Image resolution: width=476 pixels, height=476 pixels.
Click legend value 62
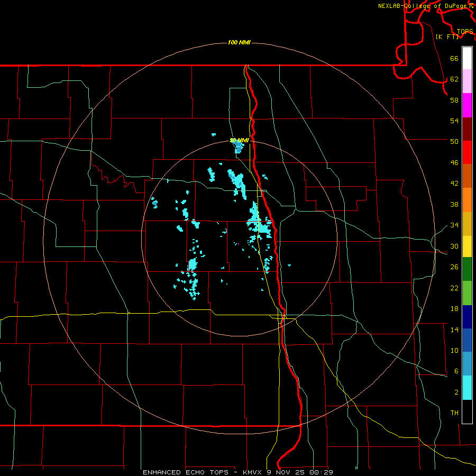click(454, 79)
